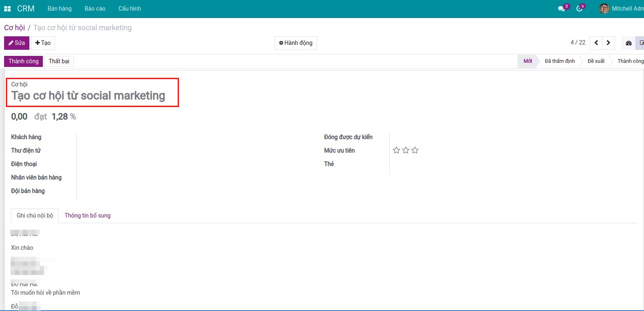The height and width of the screenshot is (311, 644).
Task: Click the Sửa edit button
Action: [17, 43]
